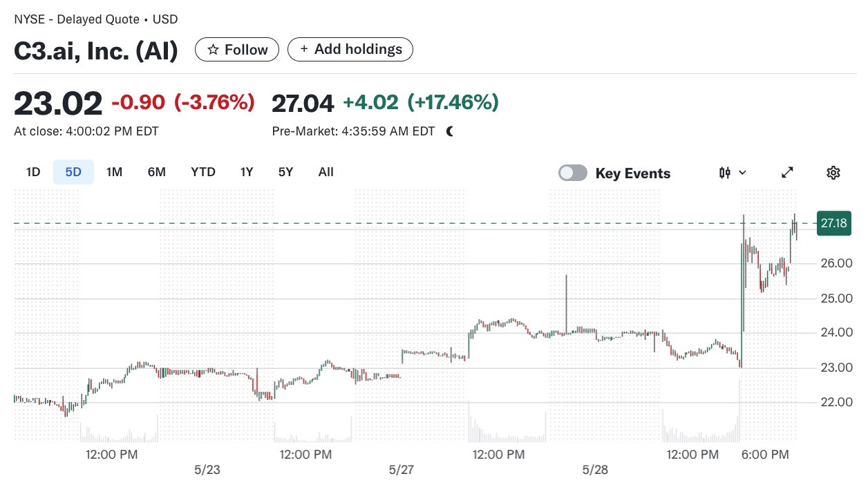Choose the YTD time range
Screen dimensions: 868x485
203,172
